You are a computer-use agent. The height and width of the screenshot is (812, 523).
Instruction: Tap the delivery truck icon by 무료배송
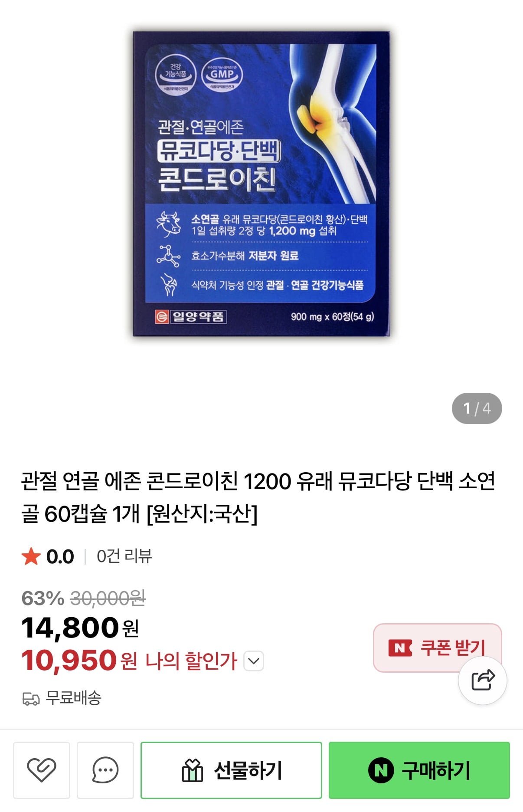(x=31, y=699)
